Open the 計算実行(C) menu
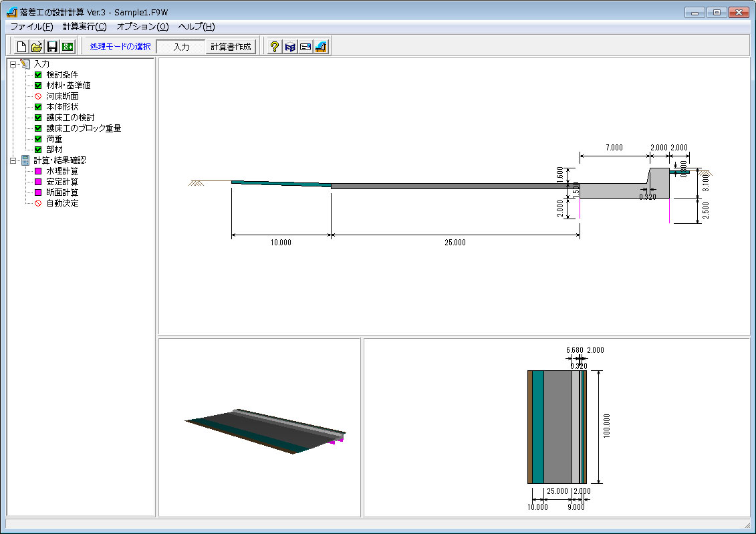 pos(85,27)
